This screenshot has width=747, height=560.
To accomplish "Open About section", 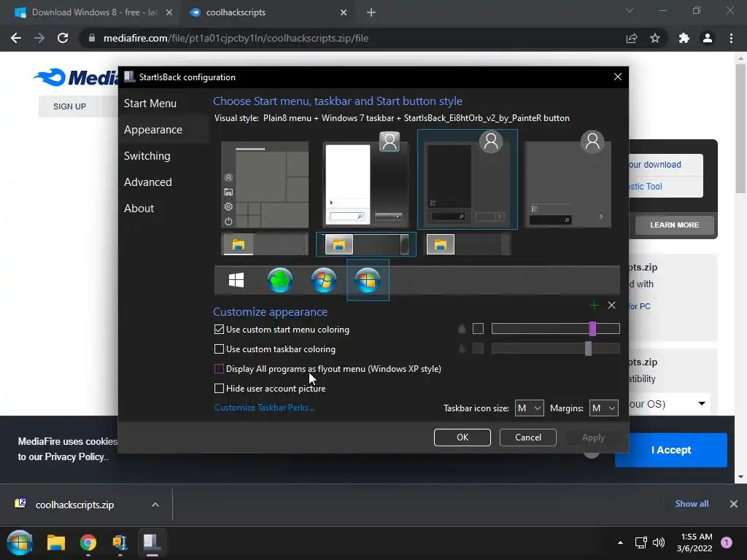I will point(139,208).
